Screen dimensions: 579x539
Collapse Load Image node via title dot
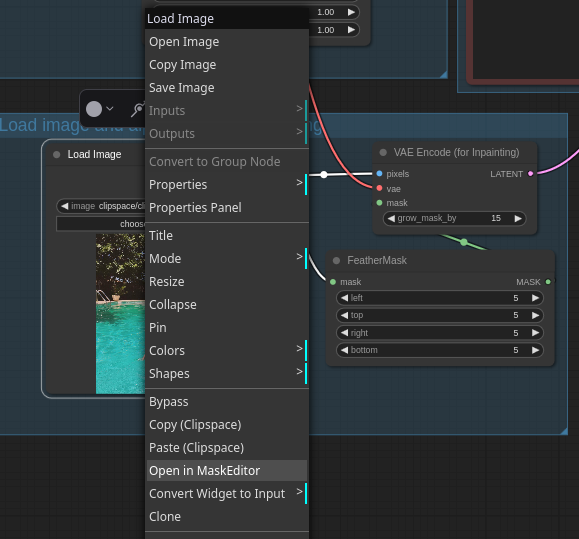point(56,154)
